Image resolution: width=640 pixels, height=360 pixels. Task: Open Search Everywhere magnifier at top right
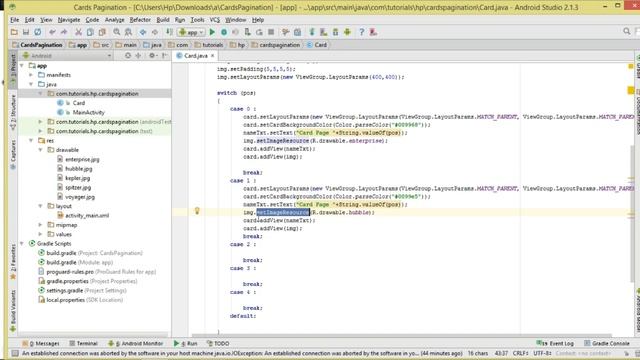(627, 31)
